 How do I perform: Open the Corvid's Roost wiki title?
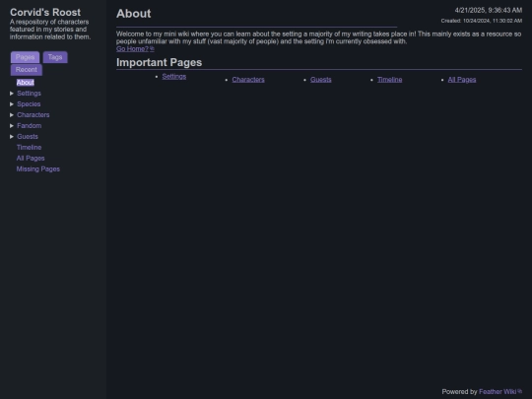pyautogui.click(x=45, y=12)
